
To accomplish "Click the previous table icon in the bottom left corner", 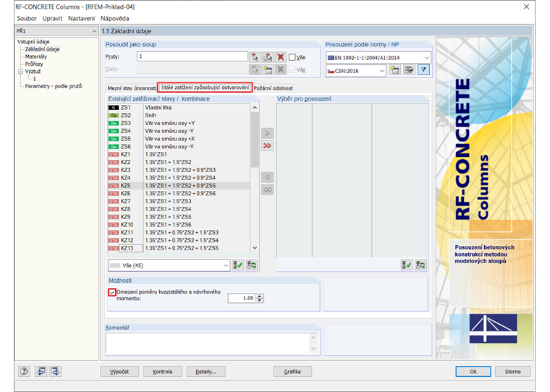I will click(x=41, y=371).
